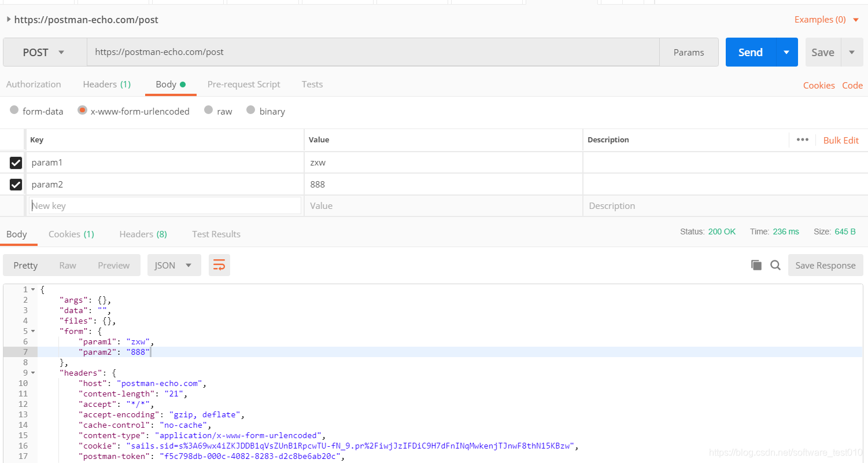Screen dimensions: 868x463
Task: Click the param1 key cell
Action: 165,163
